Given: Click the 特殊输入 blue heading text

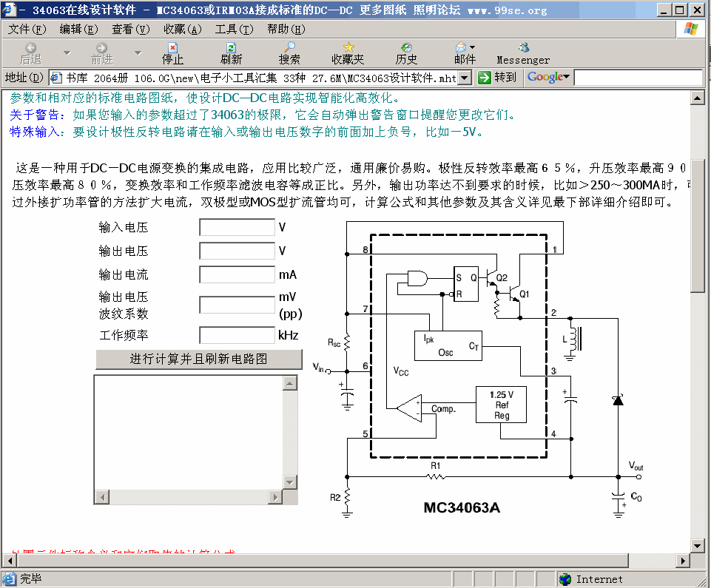Looking at the screenshot, I should (35, 132).
